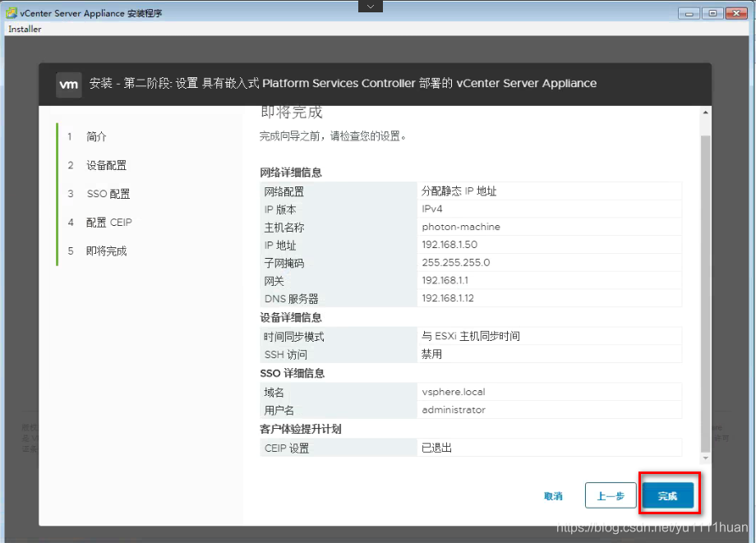Screen dimensions: 756x543
Task: Click the 客户体验提升计划 section heading
Action: tap(301, 429)
